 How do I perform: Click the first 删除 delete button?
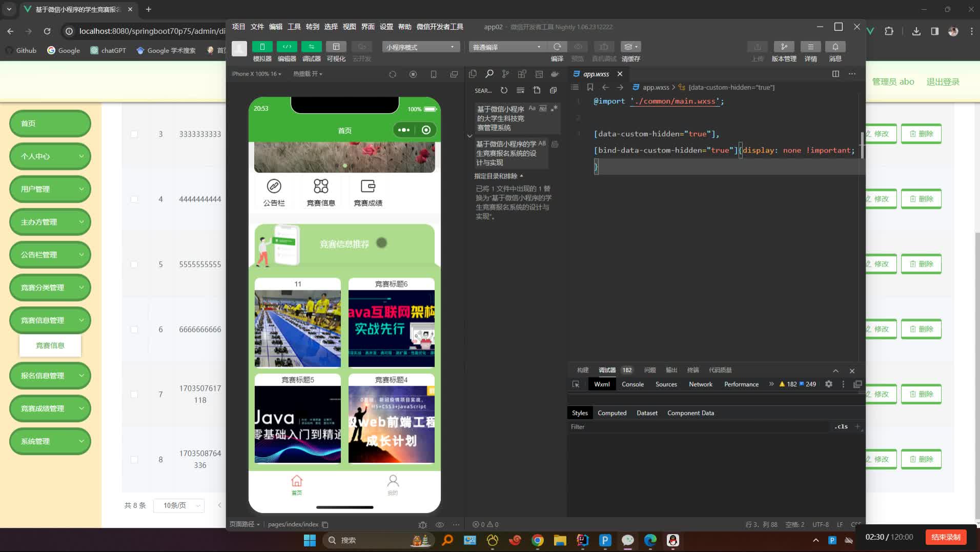(921, 133)
